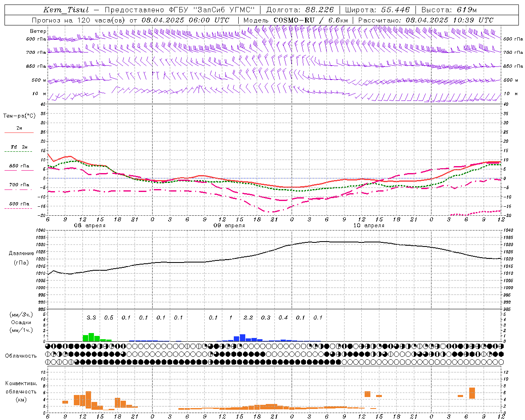The width and height of the screenshot is (525, 420).
Task: Click the Ветер panel label
Action: (x=38, y=31)
